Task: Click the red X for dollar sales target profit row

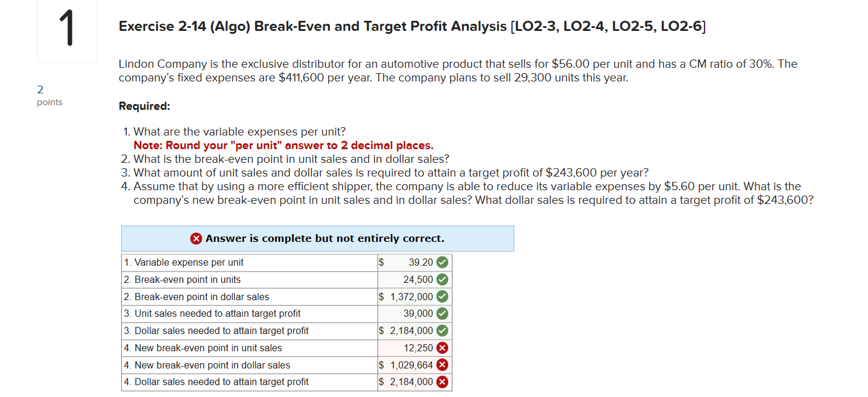Action: (x=442, y=382)
